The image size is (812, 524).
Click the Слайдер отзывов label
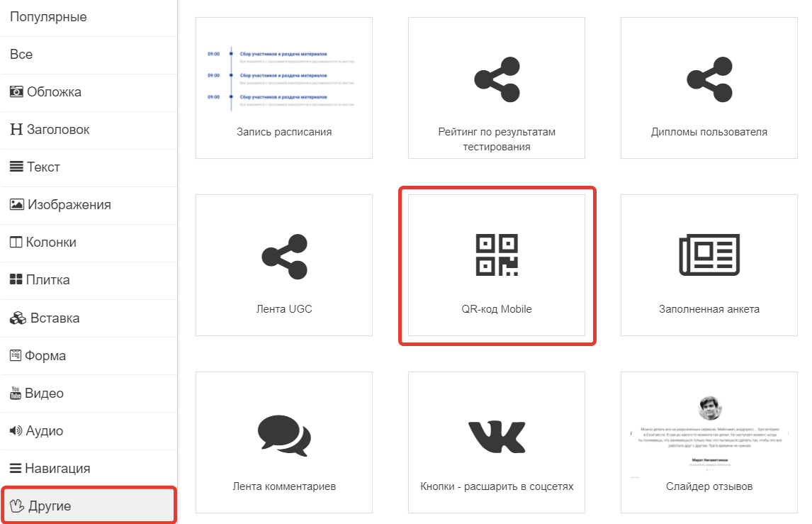[709, 486]
